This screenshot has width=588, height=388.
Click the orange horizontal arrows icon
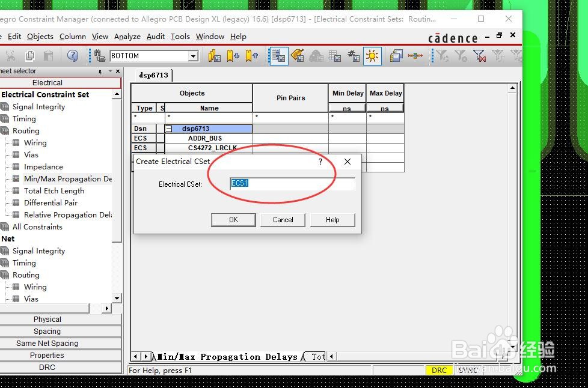tap(415, 56)
